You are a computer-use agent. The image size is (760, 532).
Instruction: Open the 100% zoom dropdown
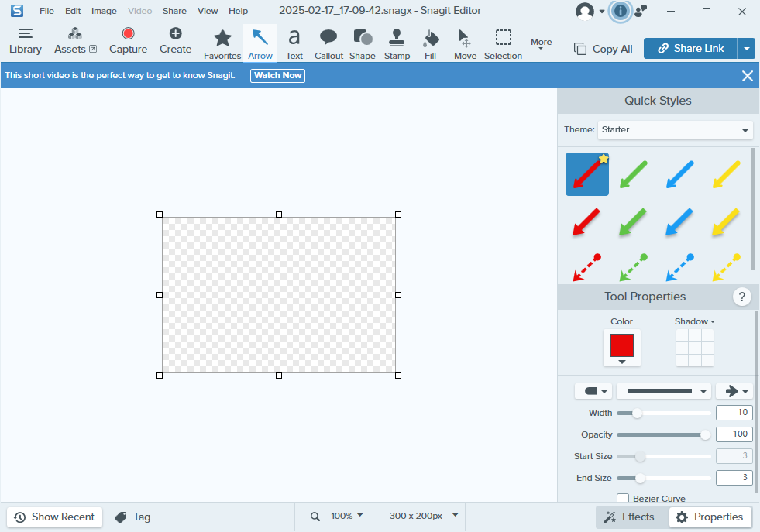pos(346,516)
